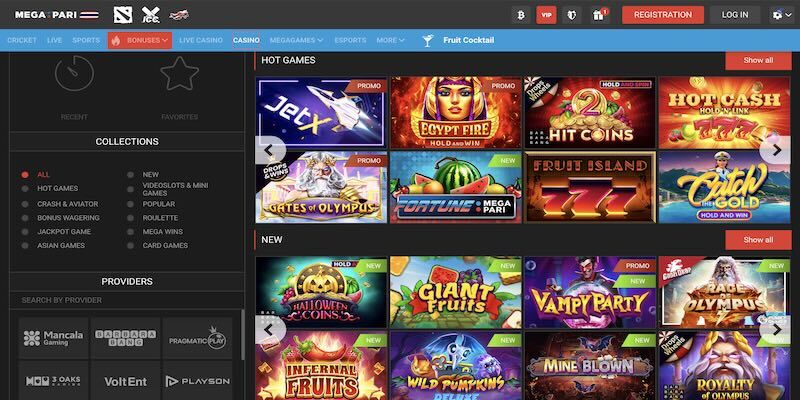This screenshot has width=800, height=400.
Task: Click the Registration button
Action: click(x=663, y=15)
